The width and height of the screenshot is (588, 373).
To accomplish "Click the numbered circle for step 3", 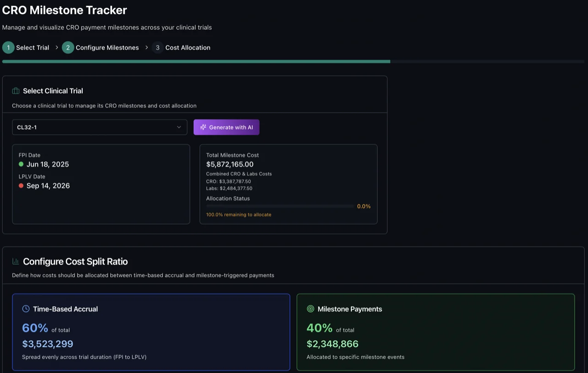I will (x=157, y=47).
